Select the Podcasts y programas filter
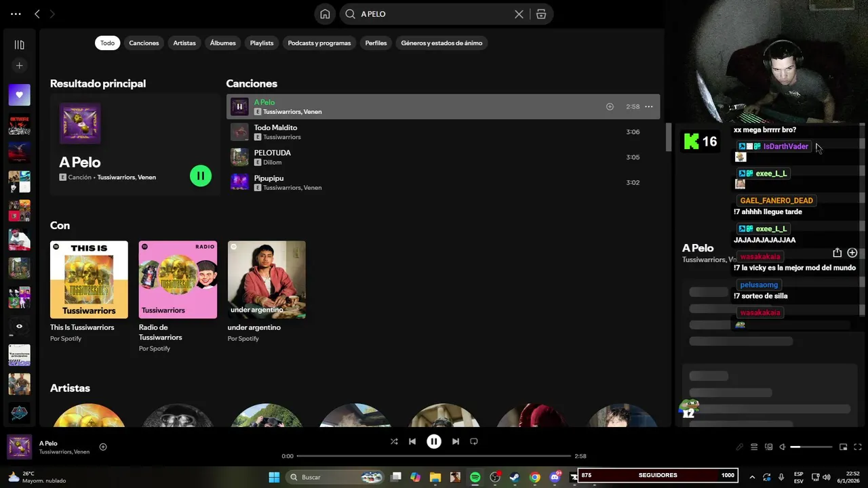Image resolution: width=868 pixels, height=488 pixels. [x=319, y=43]
